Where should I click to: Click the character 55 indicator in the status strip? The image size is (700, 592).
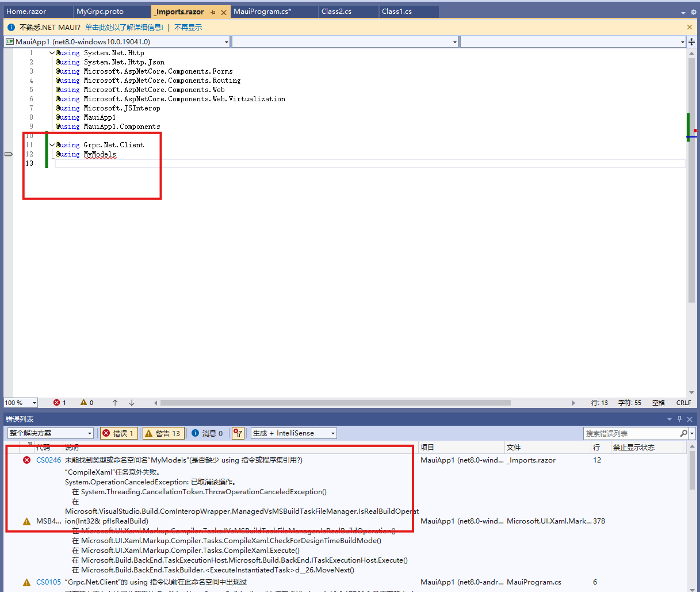pyautogui.click(x=630, y=403)
